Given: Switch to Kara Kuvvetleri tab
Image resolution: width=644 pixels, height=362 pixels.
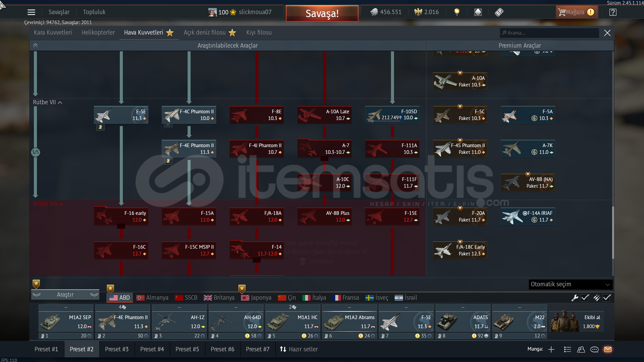Looking at the screenshot, I should coord(53,33).
